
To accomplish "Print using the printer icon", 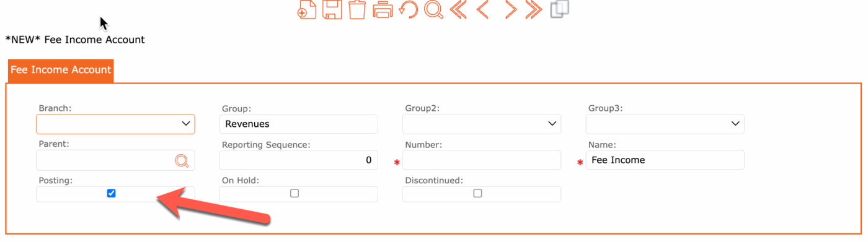I will pos(383,9).
